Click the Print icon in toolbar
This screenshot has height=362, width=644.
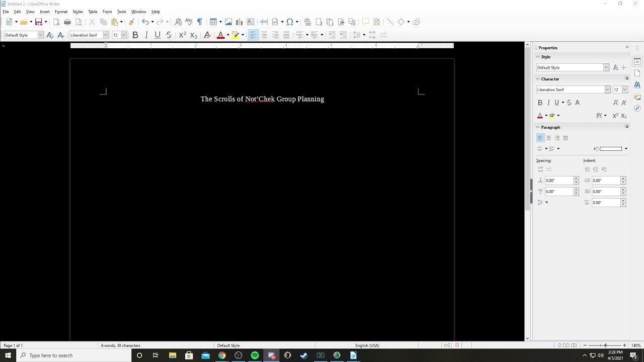click(67, 22)
